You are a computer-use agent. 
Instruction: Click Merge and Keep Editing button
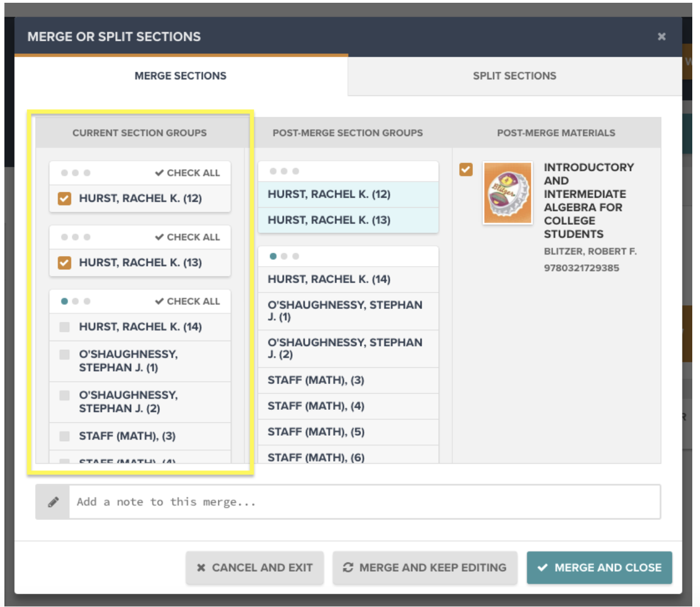click(424, 568)
